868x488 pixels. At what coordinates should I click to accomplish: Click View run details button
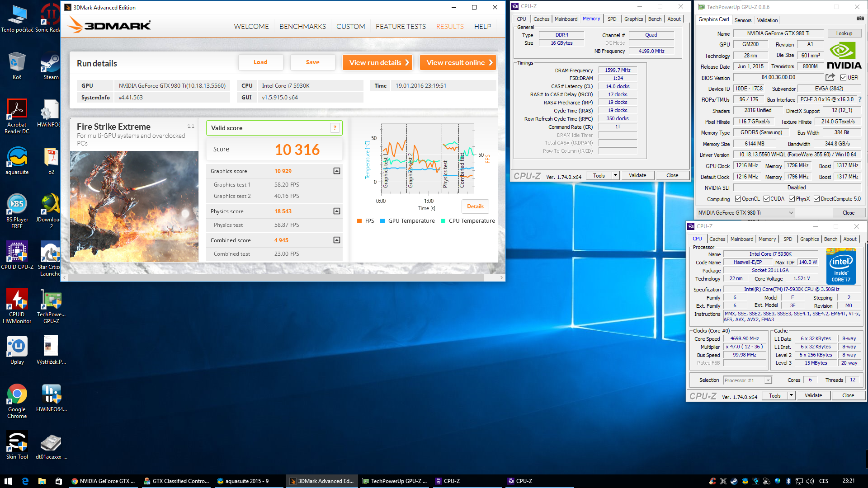[x=377, y=62]
